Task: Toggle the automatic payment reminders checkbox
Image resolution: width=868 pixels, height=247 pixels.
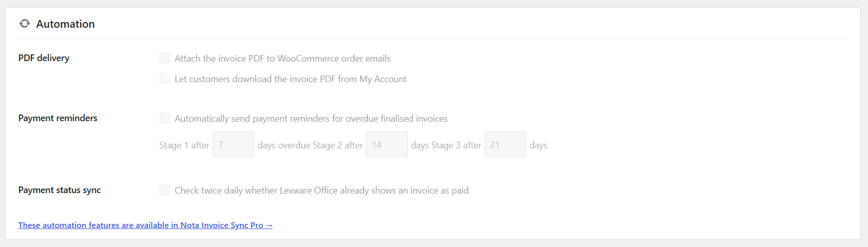Action: pyautogui.click(x=165, y=118)
